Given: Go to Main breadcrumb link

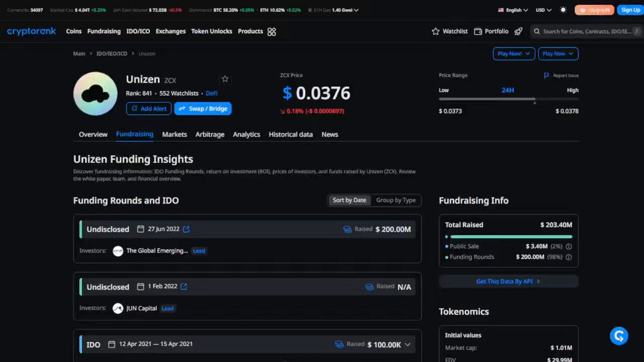Looking at the screenshot, I should (79, 54).
